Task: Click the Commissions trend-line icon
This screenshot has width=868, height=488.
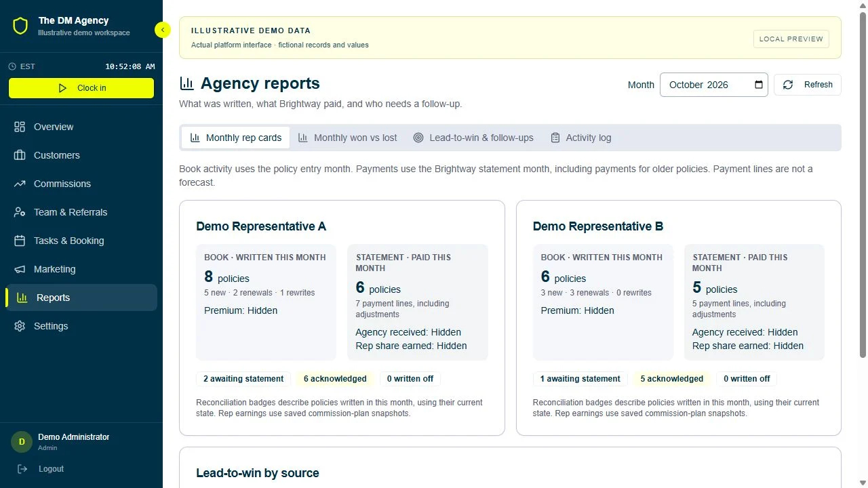Action: tap(20, 184)
